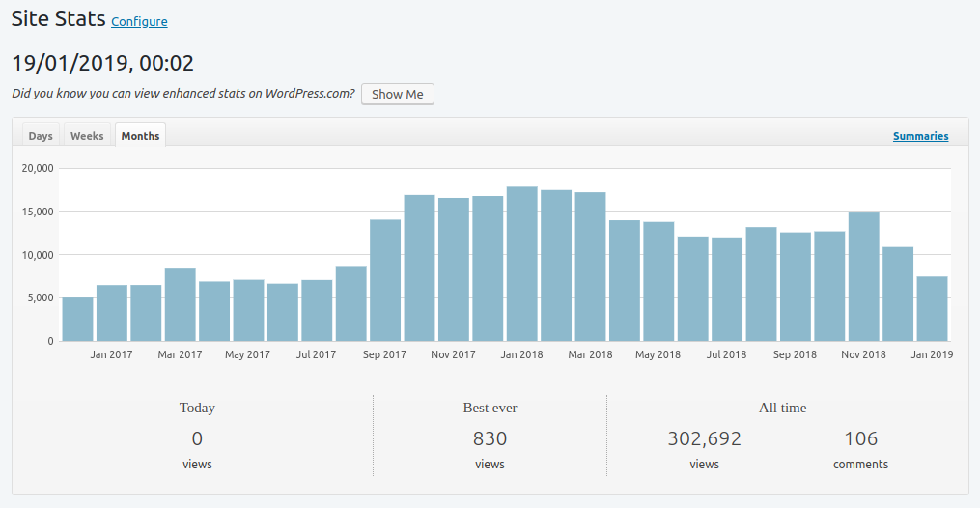
Task: Click the May 2018 bar in the chart
Action: tap(658, 282)
